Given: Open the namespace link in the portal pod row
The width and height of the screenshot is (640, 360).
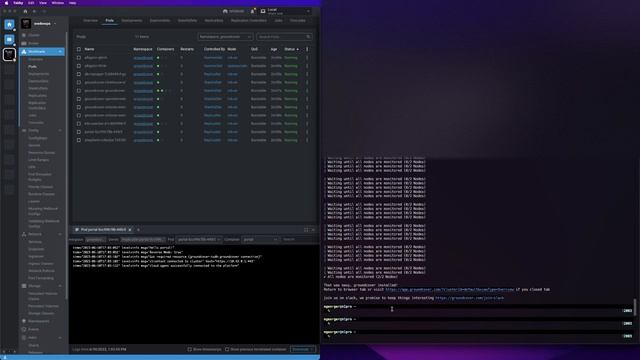Looking at the screenshot, I should (143, 132).
